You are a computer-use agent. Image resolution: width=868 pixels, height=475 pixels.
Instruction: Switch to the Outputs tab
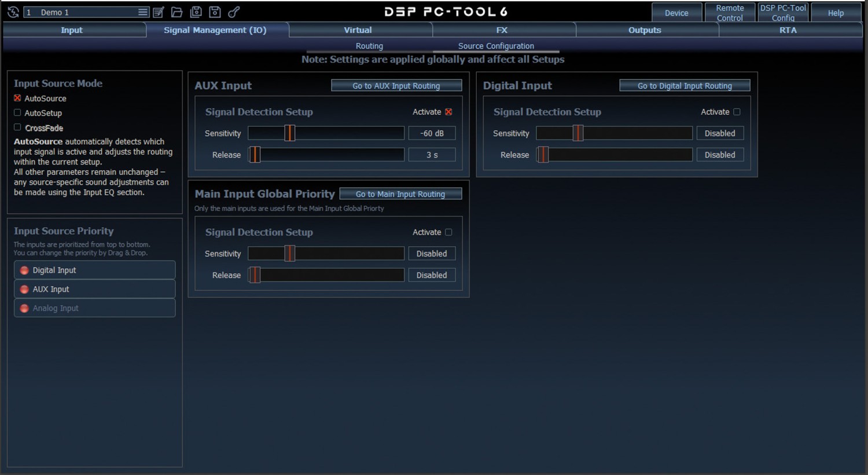click(x=645, y=30)
